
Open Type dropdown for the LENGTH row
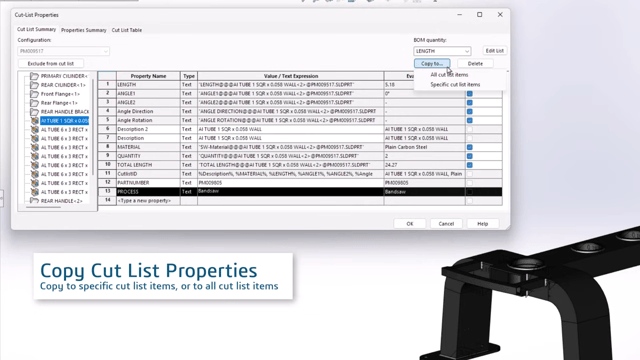[189, 84]
